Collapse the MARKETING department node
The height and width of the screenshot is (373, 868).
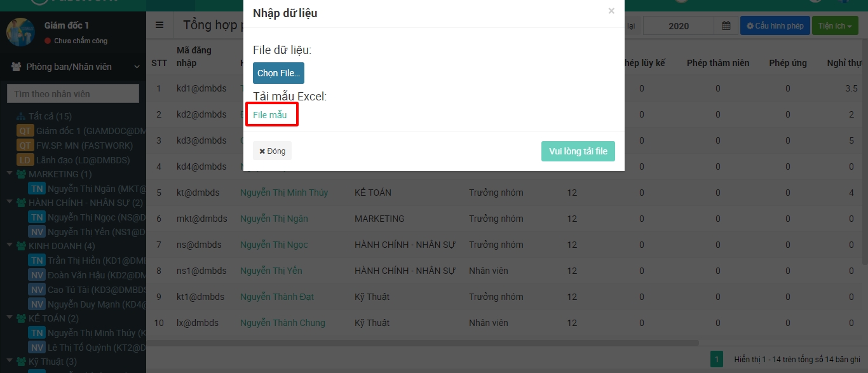(x=10, y=173)
